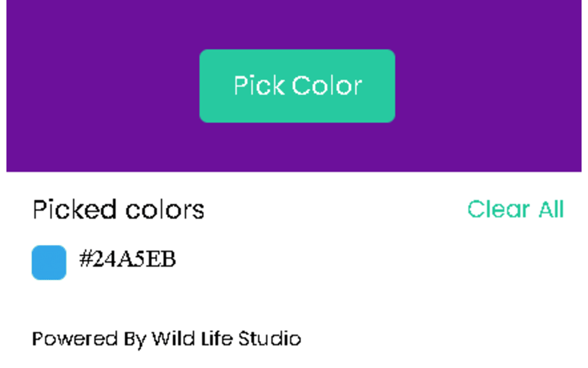The width and height of the screenshot is (588, 368).
Task: Clear all picked colors
Action: coord(515,210)
